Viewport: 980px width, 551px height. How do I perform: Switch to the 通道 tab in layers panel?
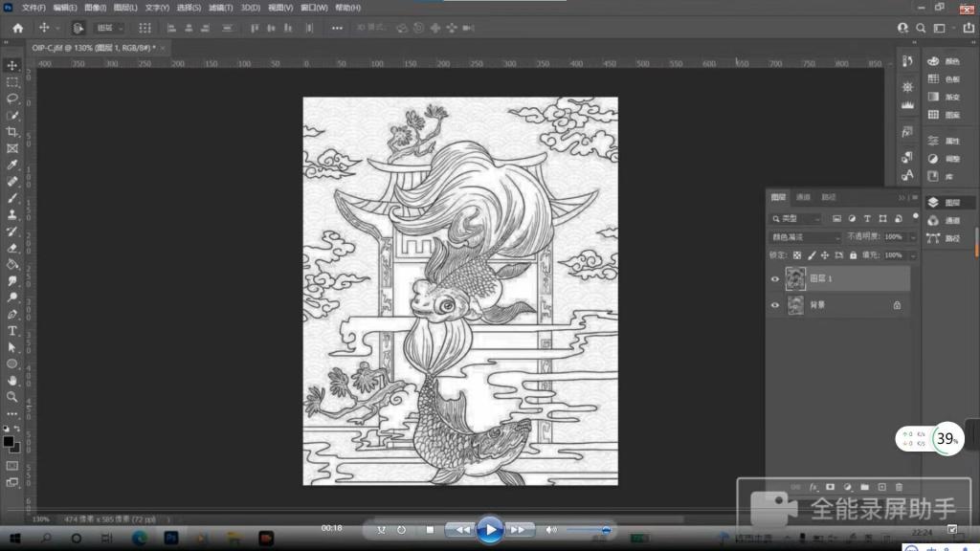(x=803, y=197)
